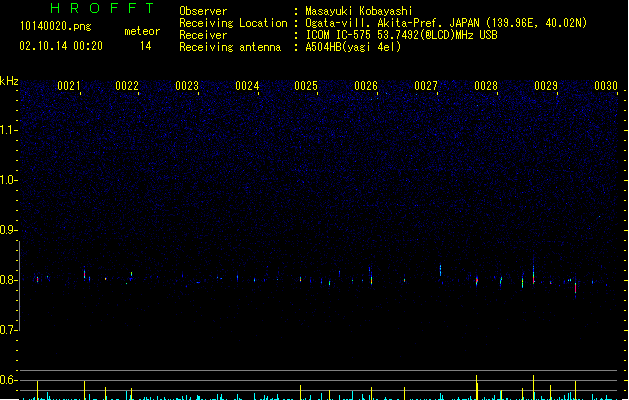Screen dimensions: 629x400
Task: Click the 0029 time marker
Action: click(546, 86)
